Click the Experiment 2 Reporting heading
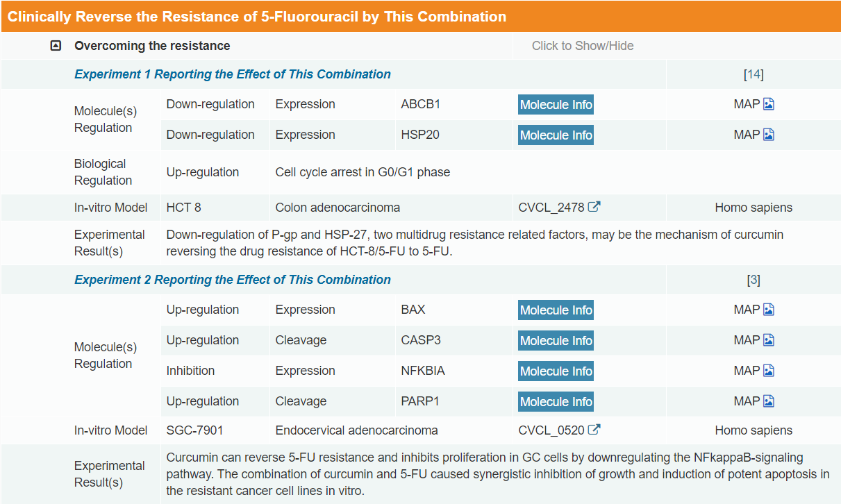This screenshot has height=504, width=841. tap(233, 280)
